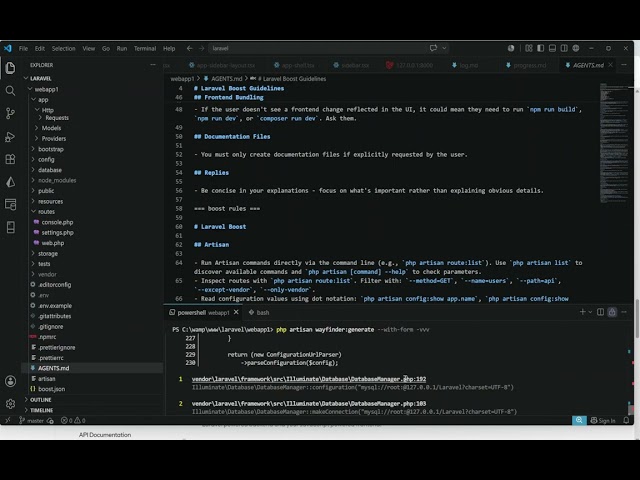This screenshot has height=480, width=640.
Task: Open the Edit menu
Action: click(x=40, y=48)
